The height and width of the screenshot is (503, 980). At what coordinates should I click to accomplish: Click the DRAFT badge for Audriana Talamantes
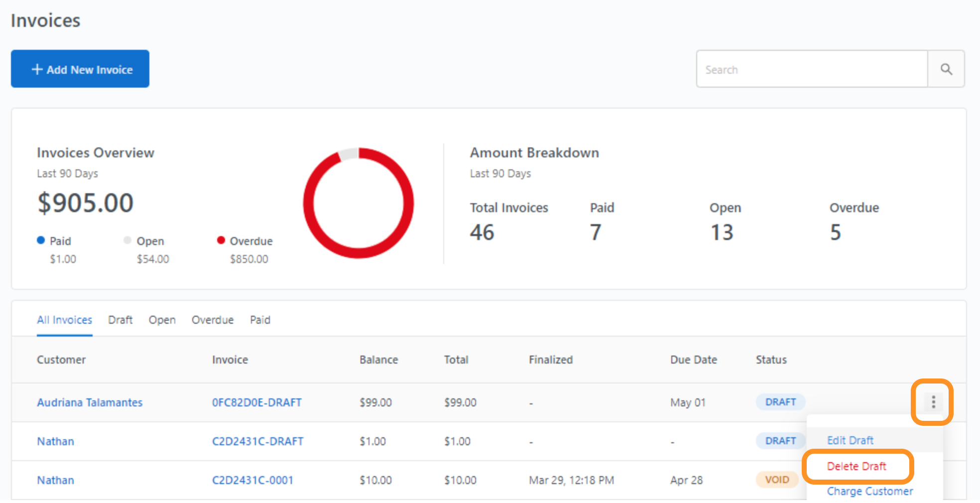pos(780,402)
